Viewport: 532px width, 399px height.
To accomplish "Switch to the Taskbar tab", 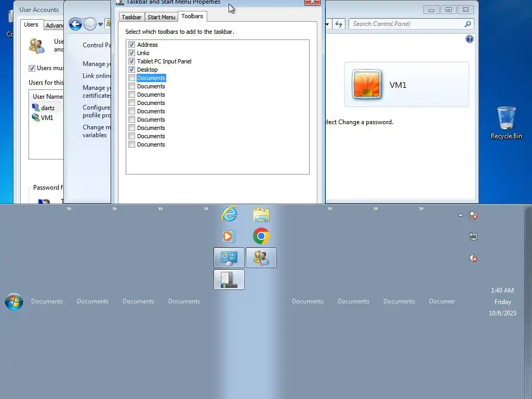I will point(131,17).
